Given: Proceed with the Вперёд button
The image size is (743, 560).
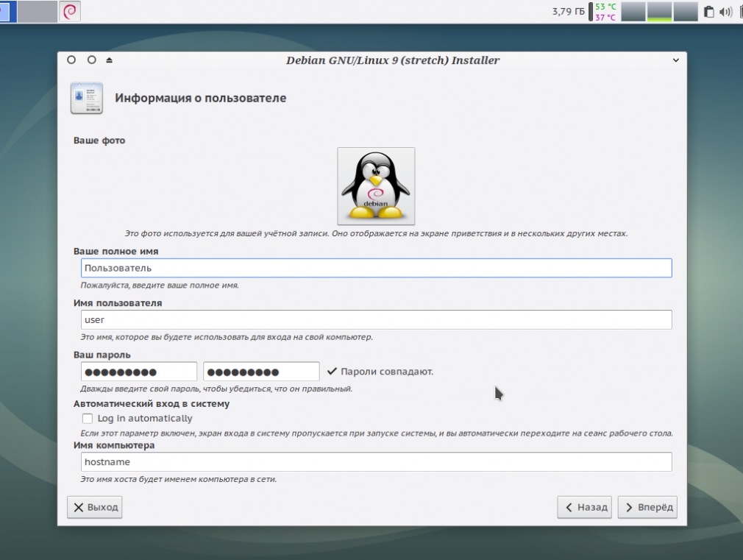Looking at the screenshot, I should (647, 507).
